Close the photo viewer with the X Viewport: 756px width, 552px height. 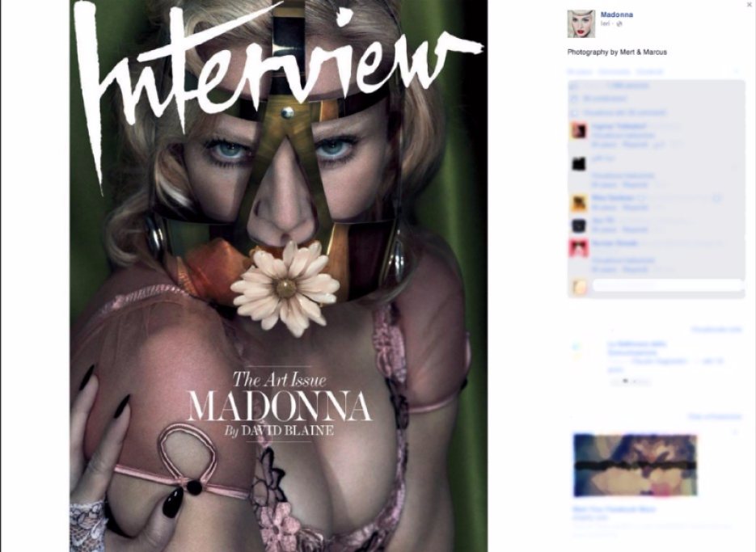coord(750,4)
